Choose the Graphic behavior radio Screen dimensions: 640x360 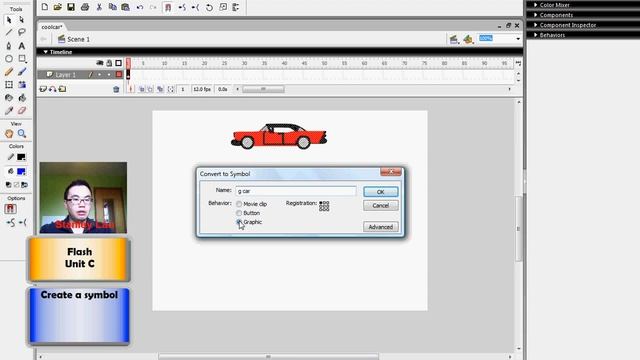(x=239, y=222)
